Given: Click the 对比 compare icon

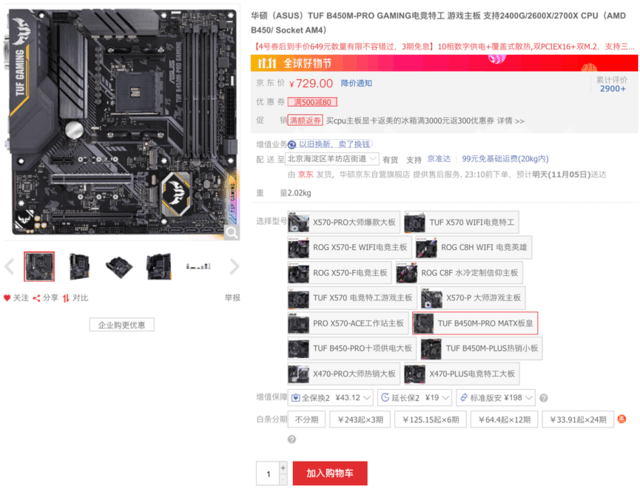Looking at the screenshot, I should (x=66, y=298).
